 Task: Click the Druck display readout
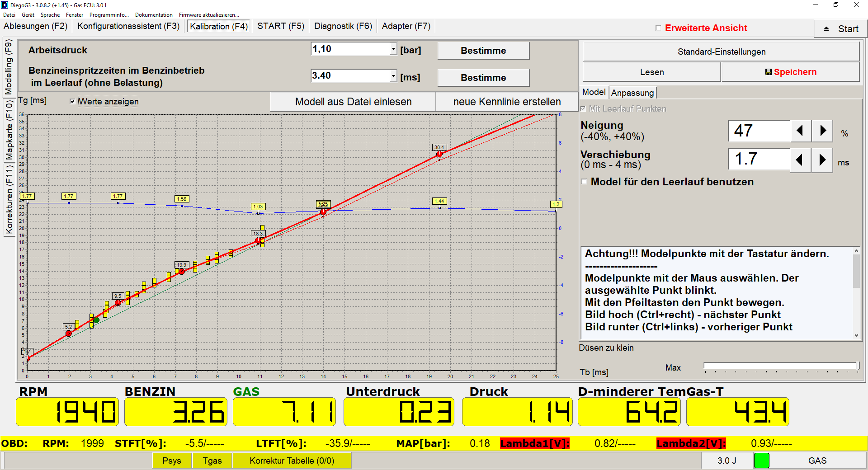[x=517, y=412]
